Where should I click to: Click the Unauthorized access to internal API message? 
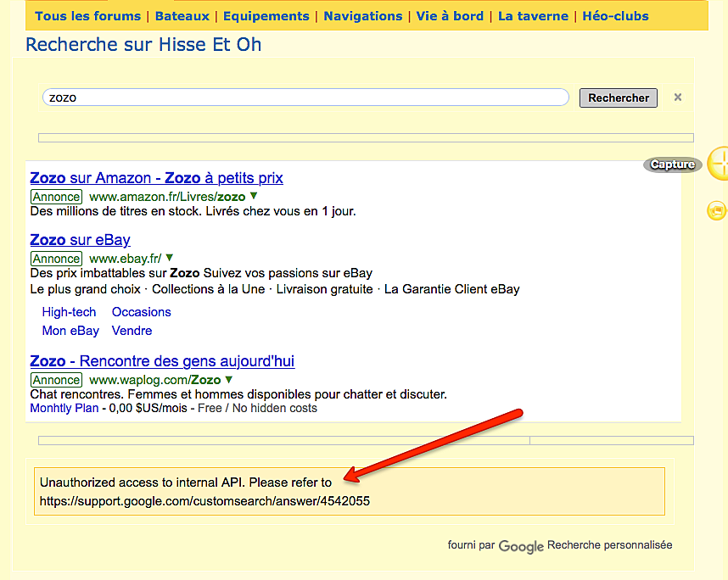point(186,482)
